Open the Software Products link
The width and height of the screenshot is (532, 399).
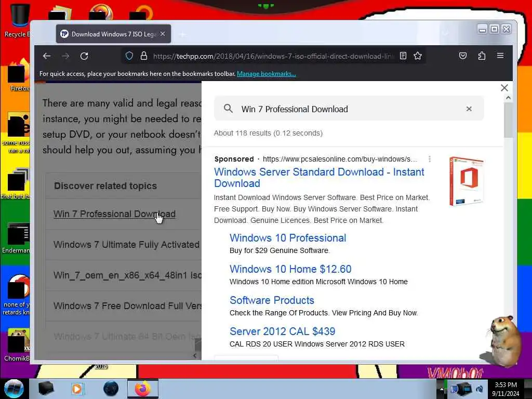tap(272, 300)
